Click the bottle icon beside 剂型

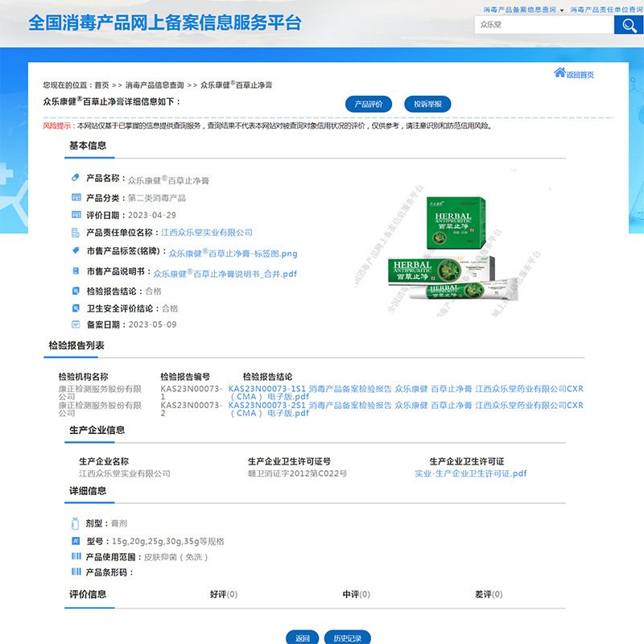pyautogui.click(x=75, y=523)
